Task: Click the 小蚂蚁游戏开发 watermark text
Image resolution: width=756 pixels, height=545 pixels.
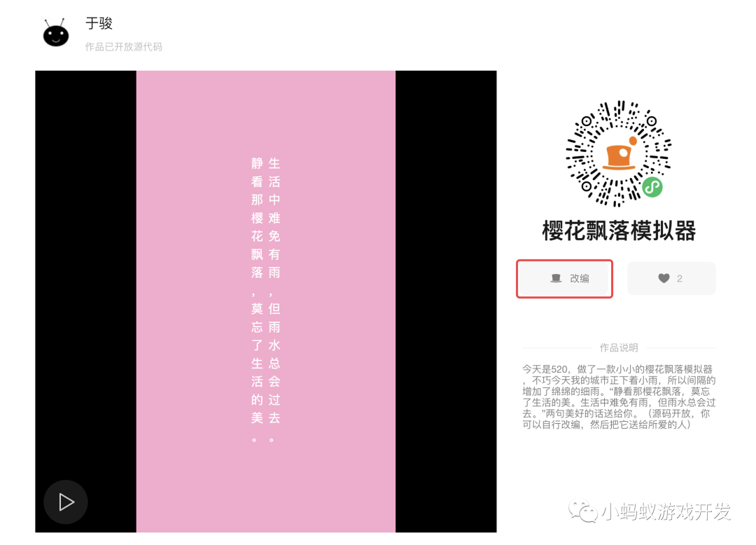Action: pyautogui.click(x=666, y=511)
